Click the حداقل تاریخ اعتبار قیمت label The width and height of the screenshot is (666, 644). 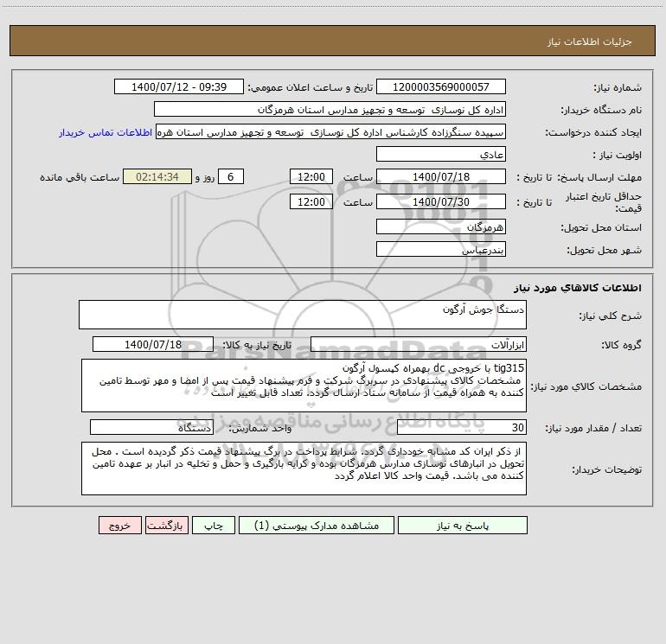(604, 202)
